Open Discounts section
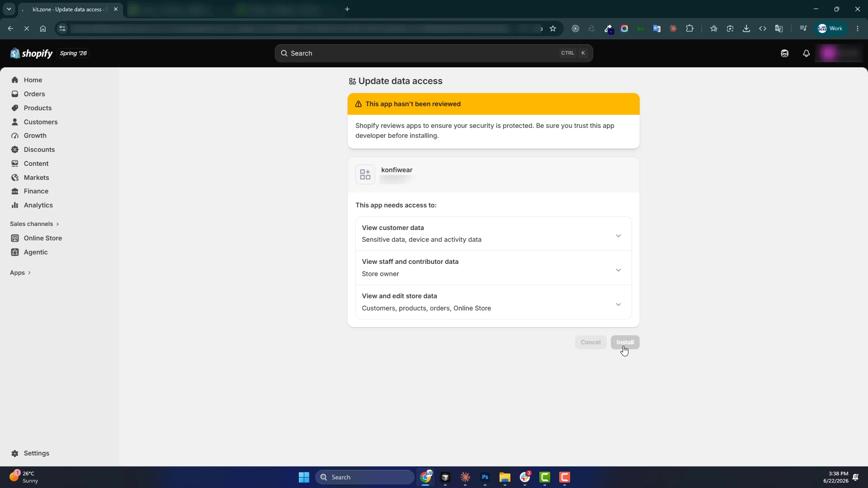The width and height of the screenshot is (868, 488). (39, 150)
